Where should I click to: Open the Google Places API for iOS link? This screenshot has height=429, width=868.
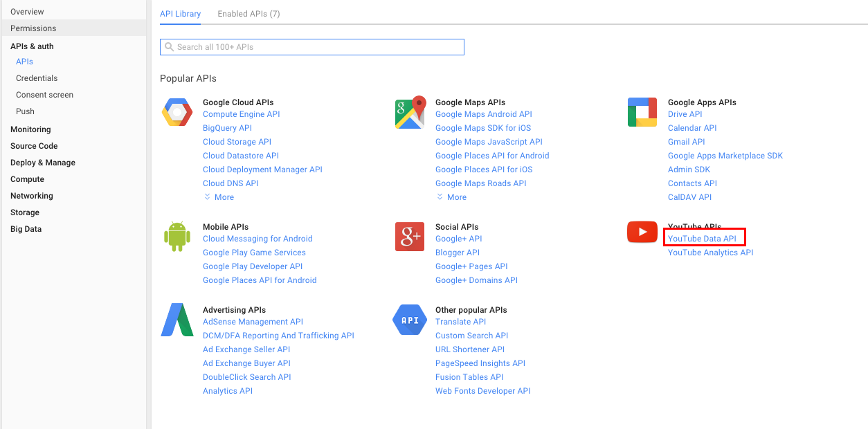click(x=484, y=170)
